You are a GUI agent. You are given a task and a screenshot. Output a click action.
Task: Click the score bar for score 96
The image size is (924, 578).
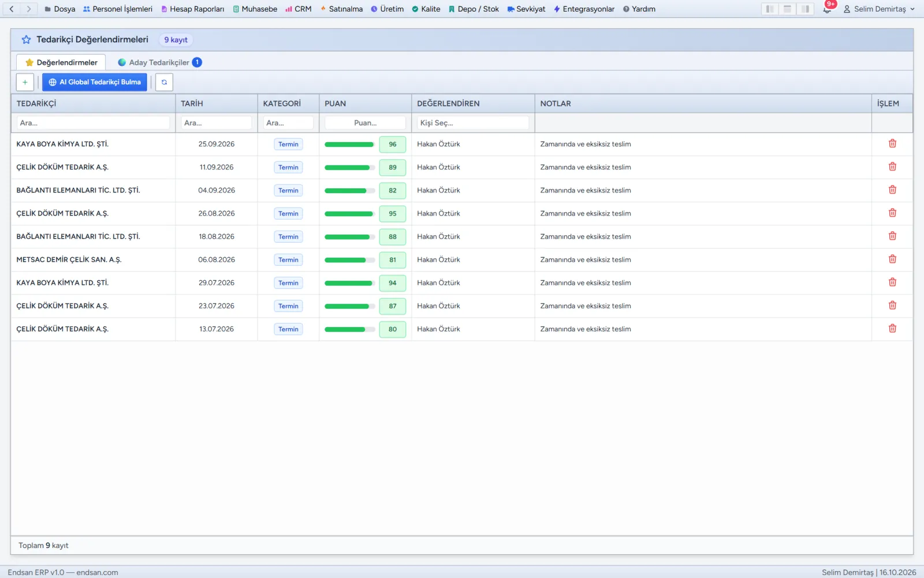349,144
